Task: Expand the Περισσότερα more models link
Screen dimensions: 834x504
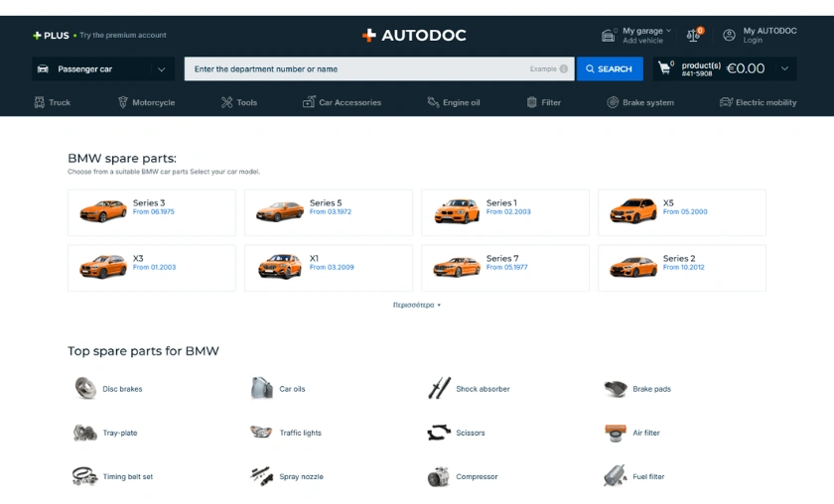Action: 416,306
